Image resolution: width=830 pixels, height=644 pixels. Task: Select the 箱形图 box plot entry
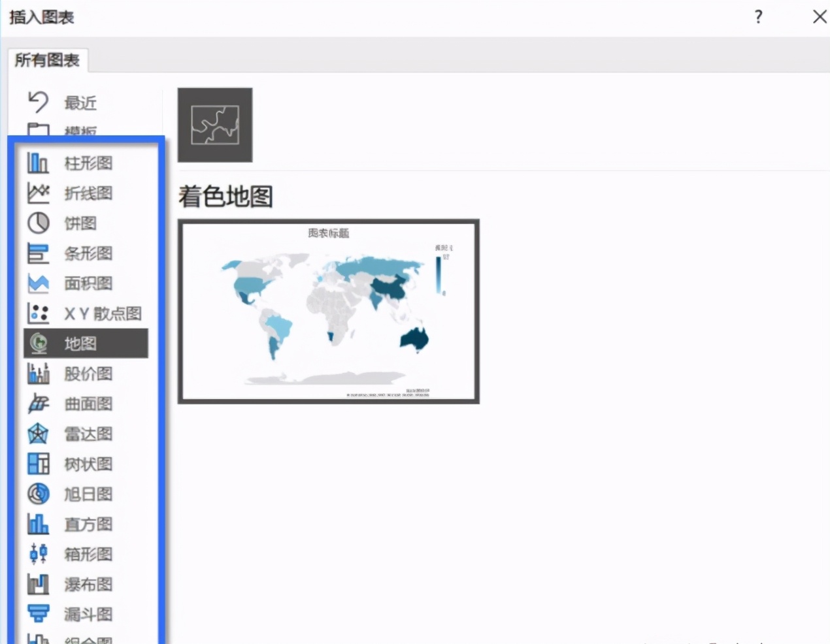pyautogui.click(x=88, y=554)
